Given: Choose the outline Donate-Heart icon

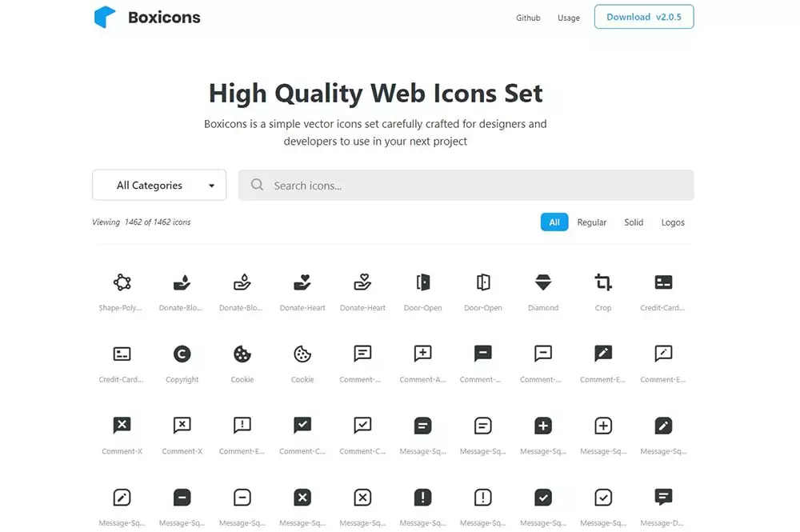Looking at the screenshot, I should tap(362, 282).
